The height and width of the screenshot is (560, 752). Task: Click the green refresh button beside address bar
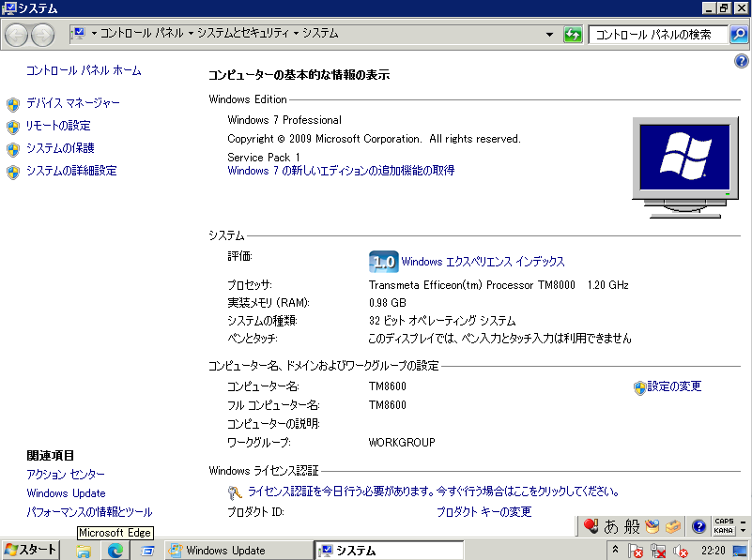pos(573,35)
